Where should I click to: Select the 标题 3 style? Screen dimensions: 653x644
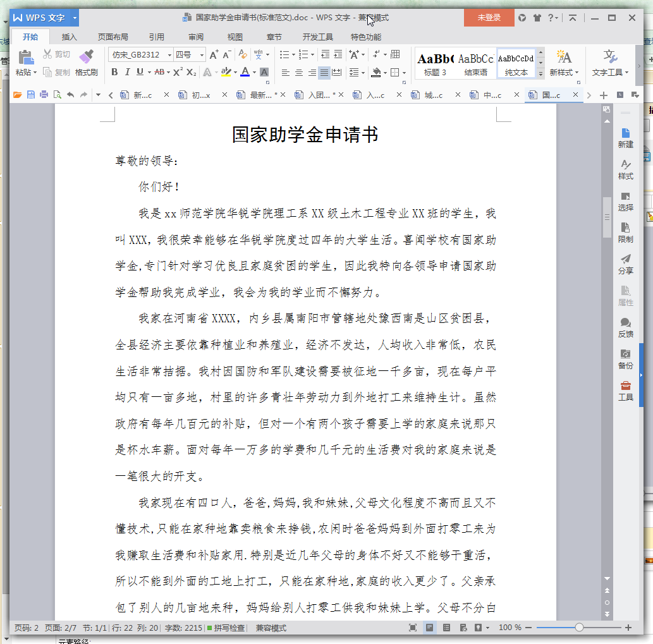(435, 63)
